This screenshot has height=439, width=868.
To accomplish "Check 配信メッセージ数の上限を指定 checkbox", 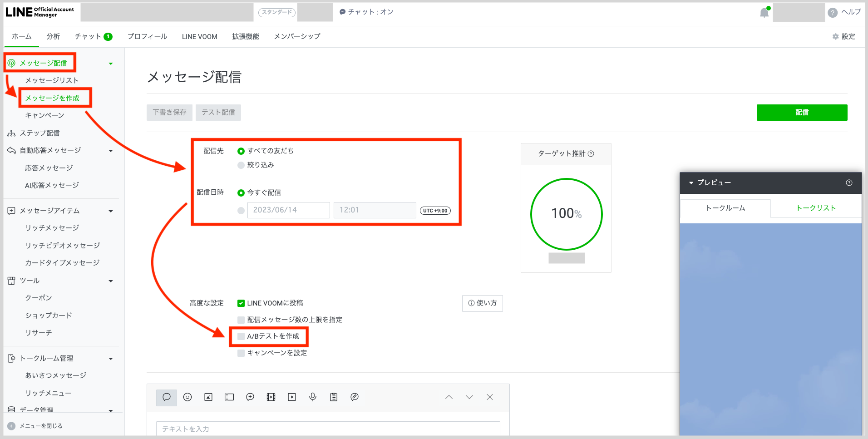I will [241, 320].
